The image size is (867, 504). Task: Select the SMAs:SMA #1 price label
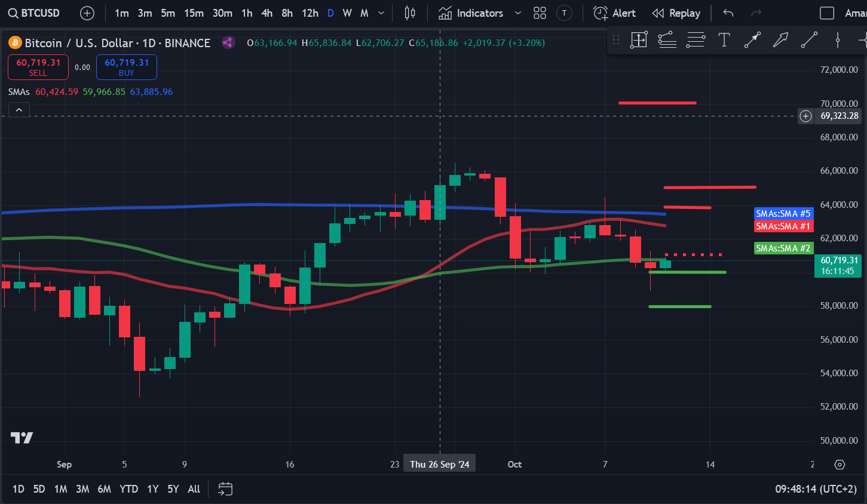point(783,226)
